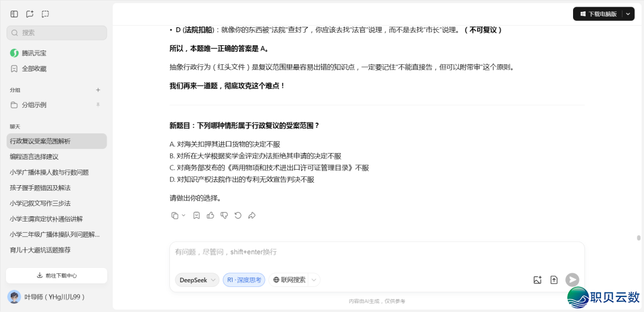Open the DeepSeek model dropdown

(197, 280)
